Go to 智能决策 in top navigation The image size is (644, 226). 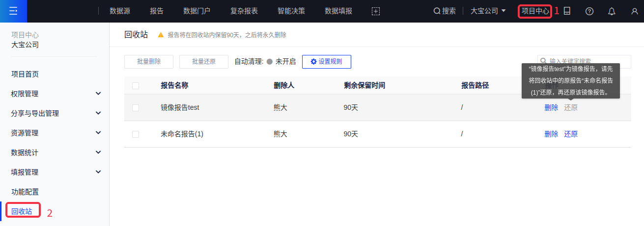291,11
